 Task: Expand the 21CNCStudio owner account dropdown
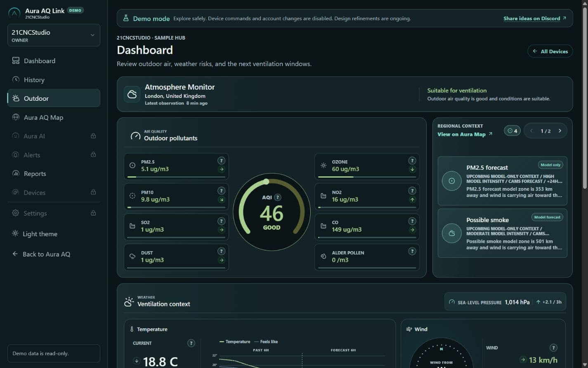[x=54, y=35]
